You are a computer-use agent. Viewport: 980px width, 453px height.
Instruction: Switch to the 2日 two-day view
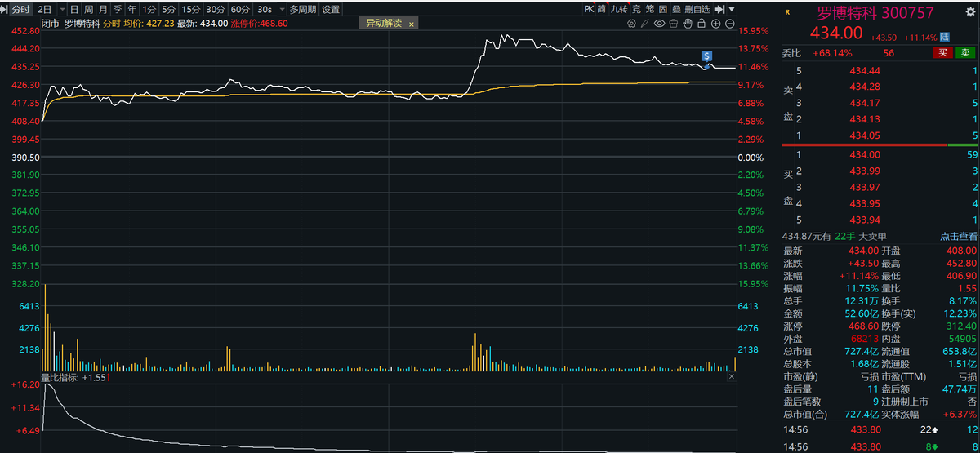45,10
